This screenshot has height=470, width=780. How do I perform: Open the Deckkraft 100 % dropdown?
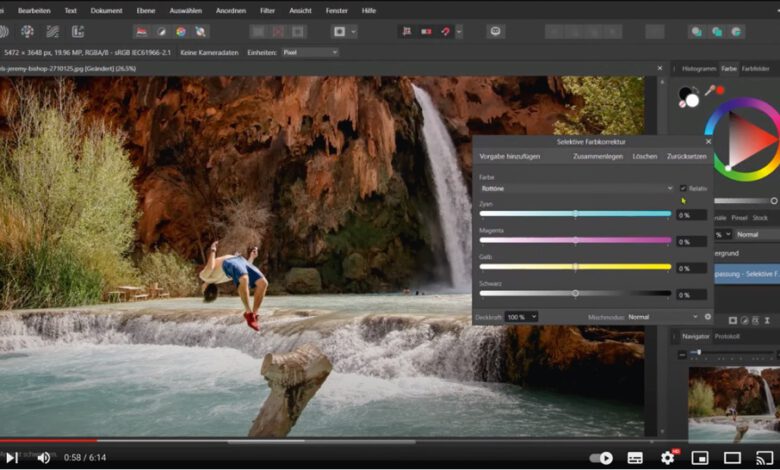tap(521, 317)
